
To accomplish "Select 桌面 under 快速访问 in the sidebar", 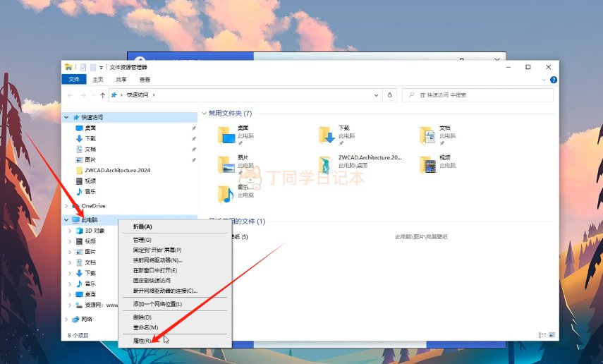I will point(90,128).
